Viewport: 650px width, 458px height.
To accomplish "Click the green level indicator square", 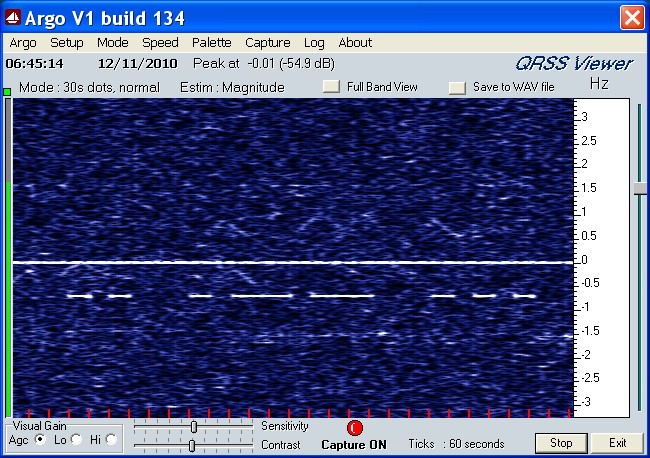I will coord(7,92).
